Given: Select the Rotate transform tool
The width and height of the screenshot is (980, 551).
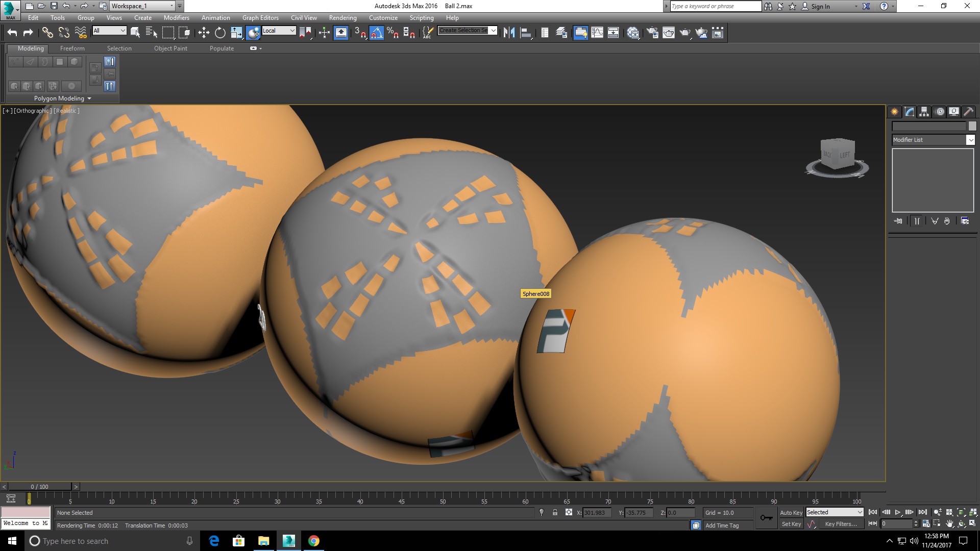Looking at the screenshot, I should [220, 33].
